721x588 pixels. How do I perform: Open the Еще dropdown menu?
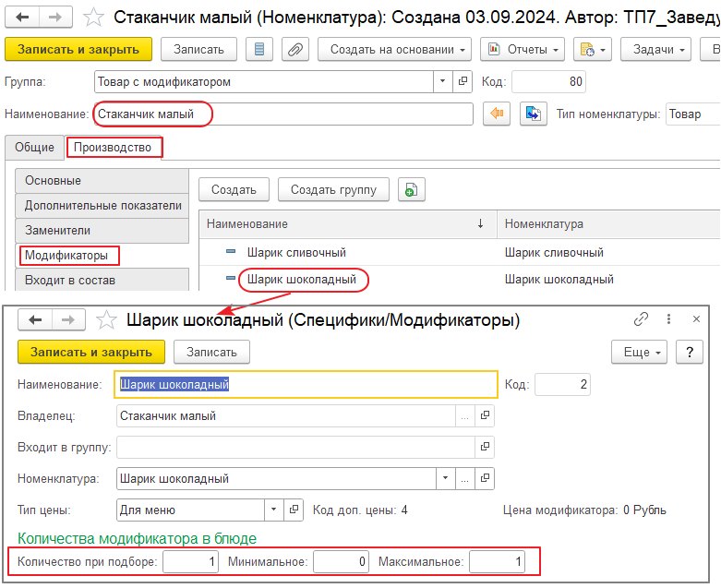pyautogui.click(x=639, y=352)
